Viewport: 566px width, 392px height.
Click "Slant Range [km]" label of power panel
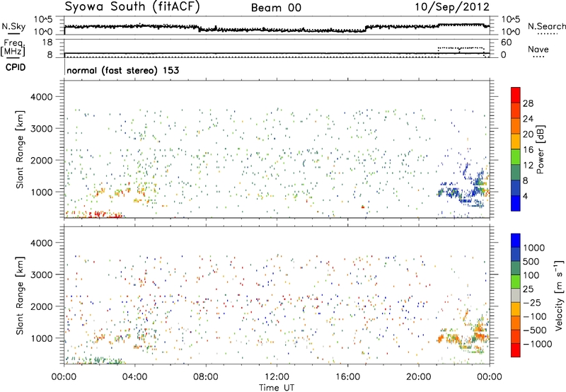(20, 149)
